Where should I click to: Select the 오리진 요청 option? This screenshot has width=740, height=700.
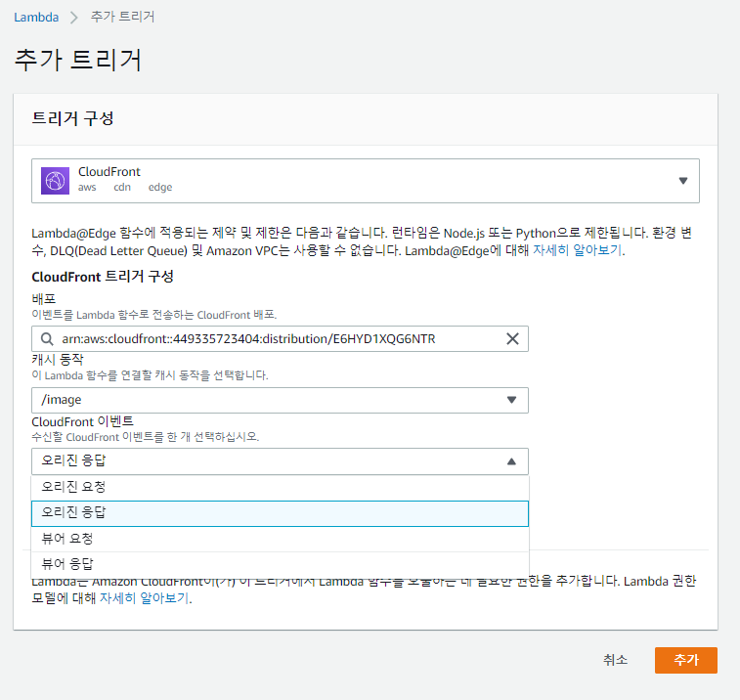click(280, 487)
